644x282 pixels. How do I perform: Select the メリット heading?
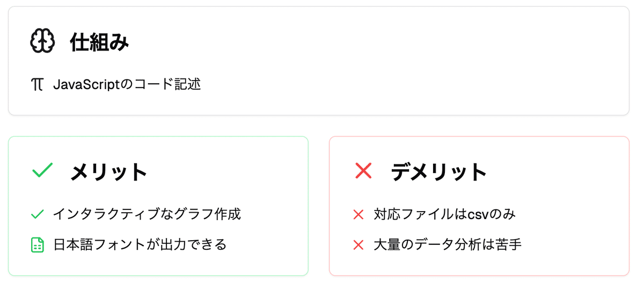(109, 172)
